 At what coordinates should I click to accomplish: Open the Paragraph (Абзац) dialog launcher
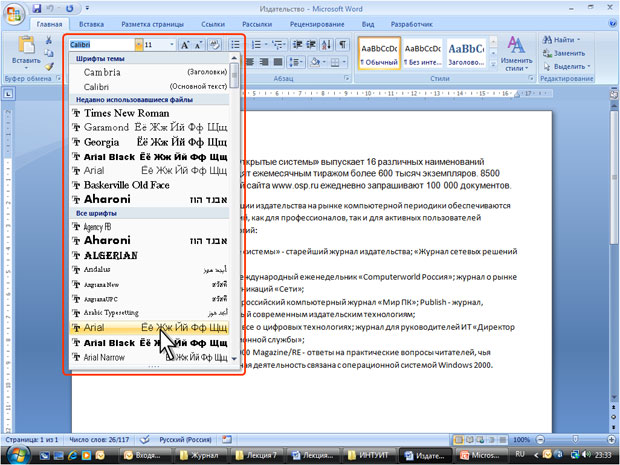347,78
